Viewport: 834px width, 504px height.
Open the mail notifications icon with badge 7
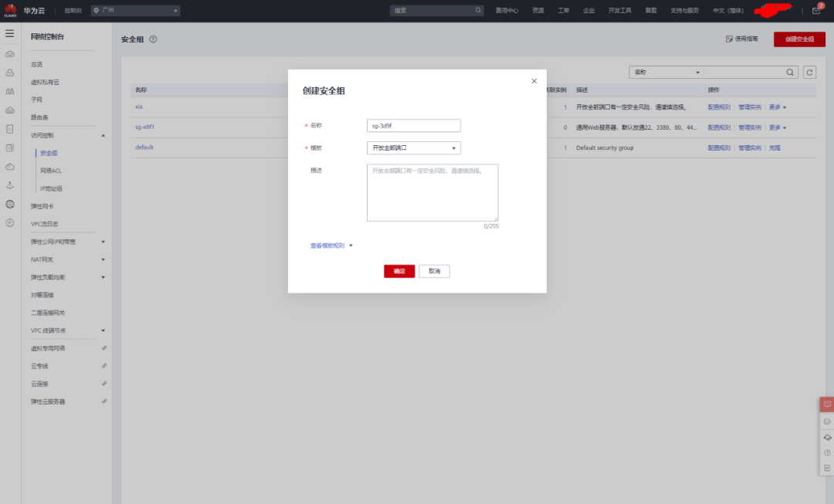click(816, 10)
